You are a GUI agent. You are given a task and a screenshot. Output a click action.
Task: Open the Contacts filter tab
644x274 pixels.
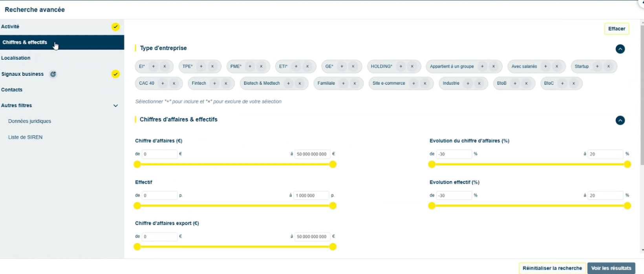tap(62, 90)
